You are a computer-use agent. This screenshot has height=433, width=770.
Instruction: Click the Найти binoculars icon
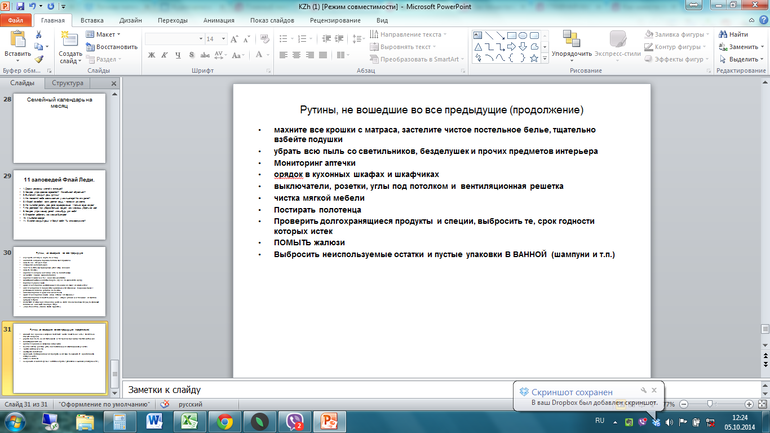[721, 34]
